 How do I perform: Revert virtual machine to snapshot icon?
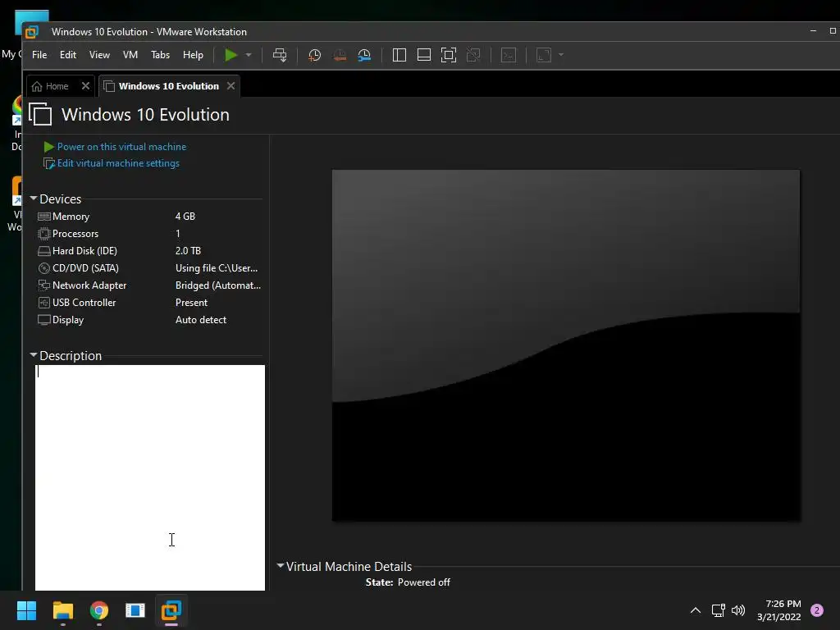pyautogui.click(x=340, y=55)
